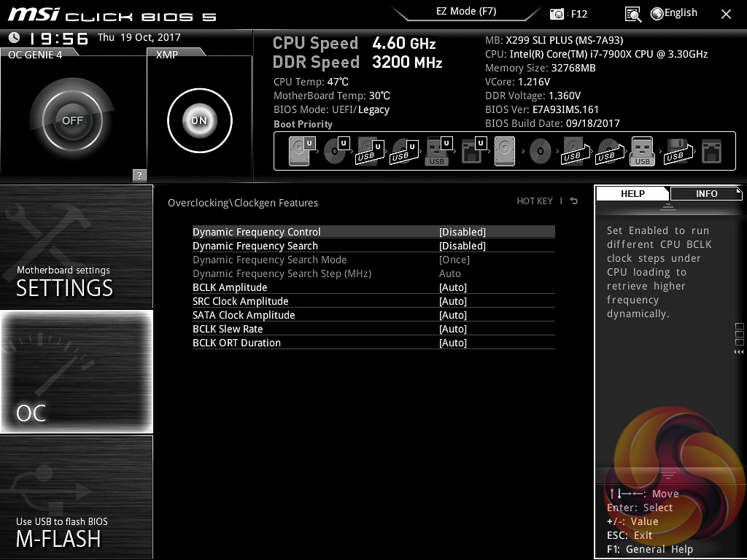Take a screenshot with the F12 camera icon
The width and height of the screenshot is (747, 560).
point(557,14)
